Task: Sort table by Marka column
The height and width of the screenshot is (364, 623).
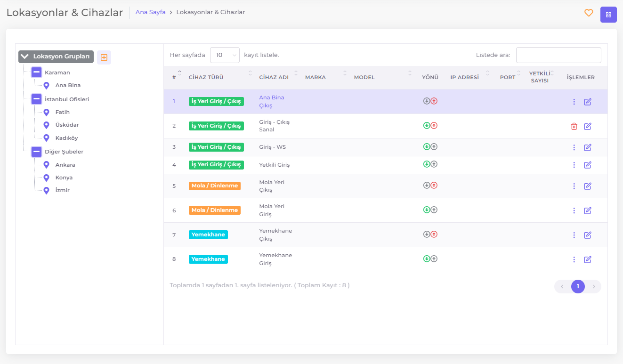Action: (x=325, y=77)
